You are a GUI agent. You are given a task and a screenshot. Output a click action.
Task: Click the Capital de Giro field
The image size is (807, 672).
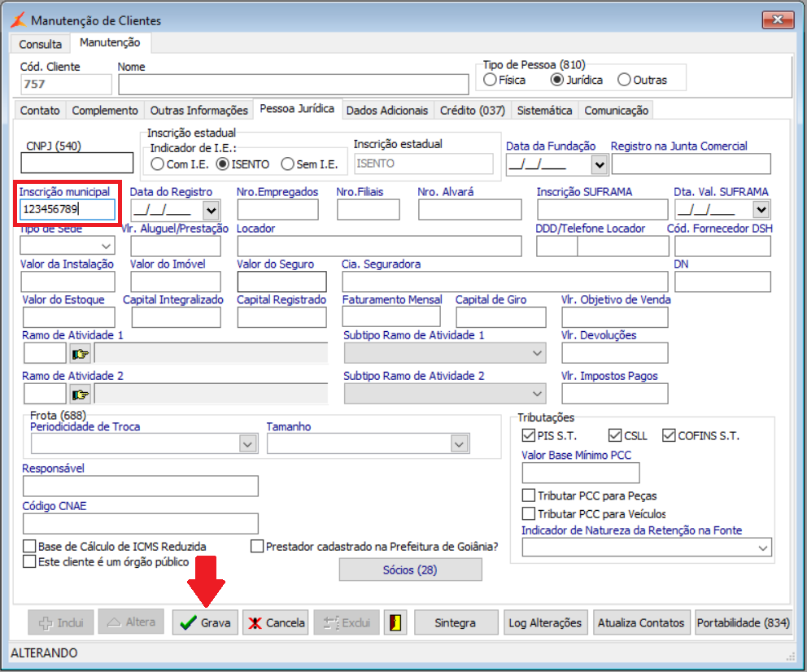[x=501, y=317]
